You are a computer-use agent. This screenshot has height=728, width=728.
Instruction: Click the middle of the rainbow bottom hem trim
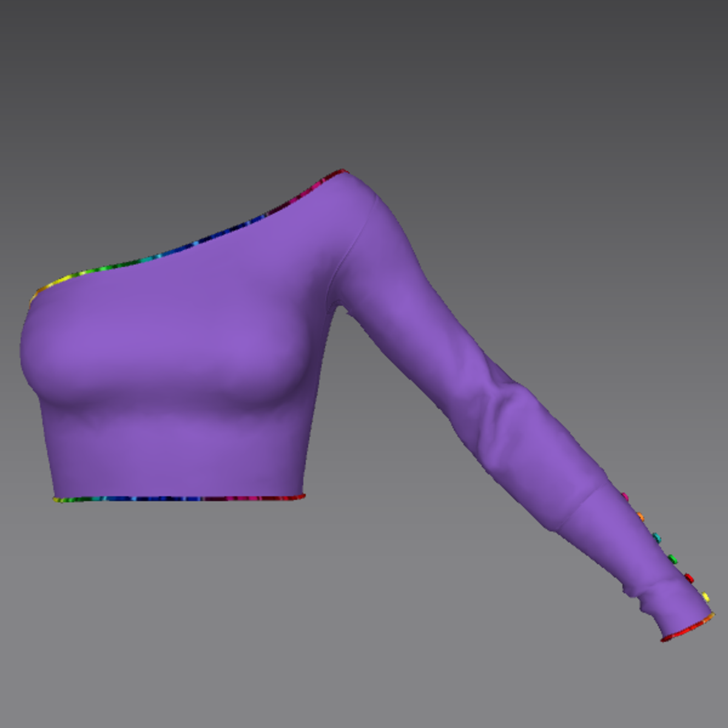(x=179, y=499)
